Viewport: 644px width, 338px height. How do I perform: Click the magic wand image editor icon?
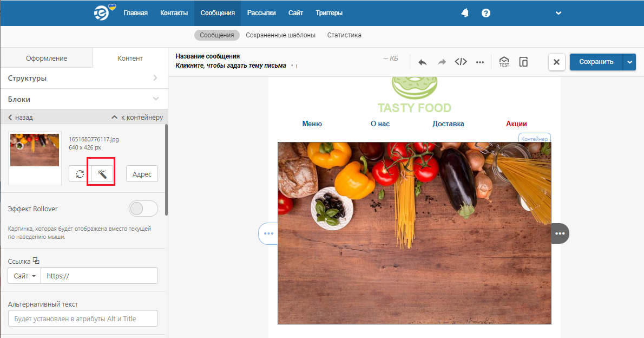click(x=101, y=174)
